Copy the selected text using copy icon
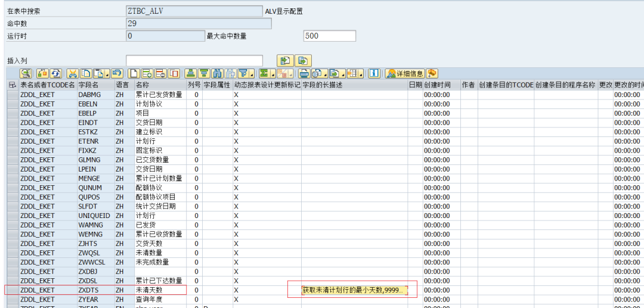 [x=86, y=73]
